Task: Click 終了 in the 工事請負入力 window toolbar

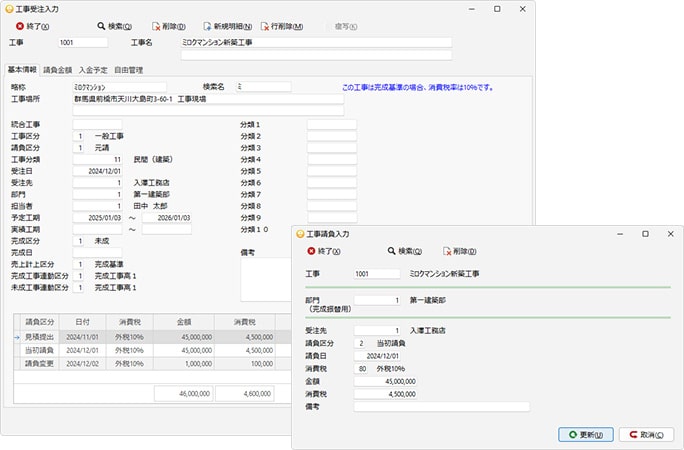Action: (x=324, y=251)
